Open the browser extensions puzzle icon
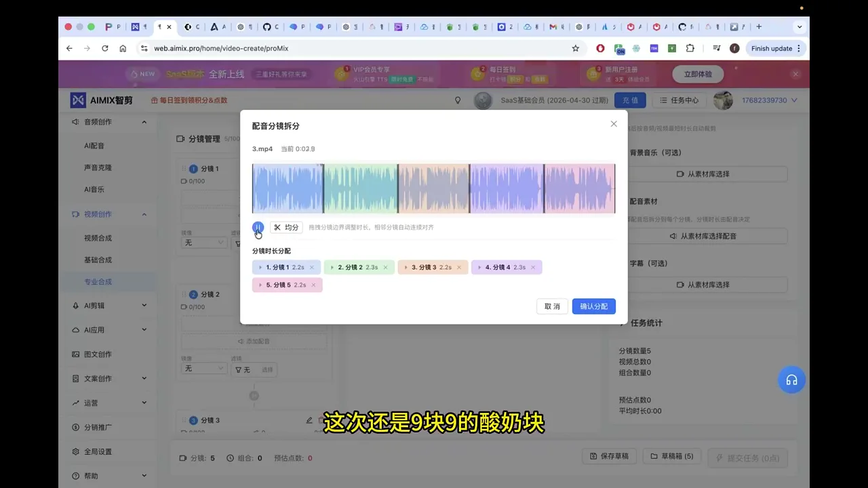868x488 pixels. (x=690, y=49)
